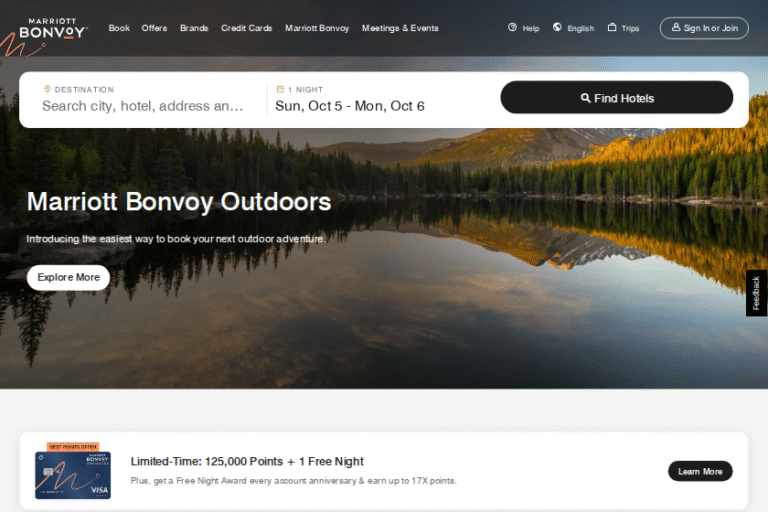Click the magnifier icon in Find Hotels
The height and width of the screenshot is (512, 768).
pyautogui.click(x=585, y=98)
